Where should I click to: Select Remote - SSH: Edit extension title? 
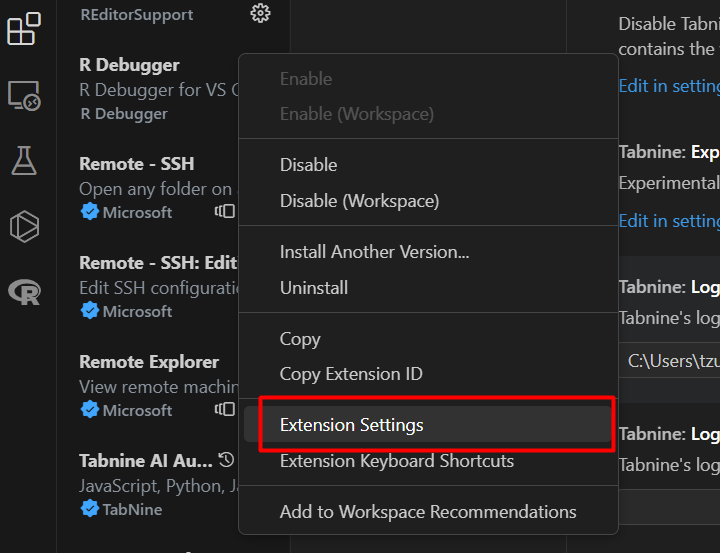158,263
